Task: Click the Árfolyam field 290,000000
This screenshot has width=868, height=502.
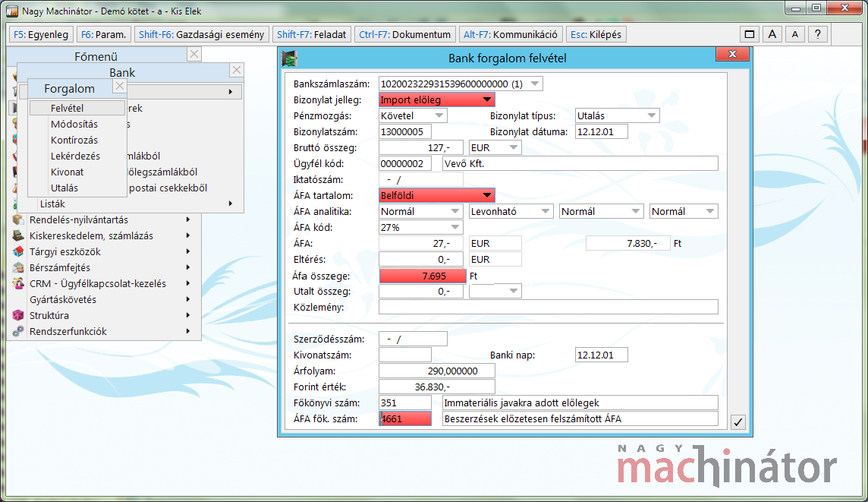Action: pyautogui.click(x=437, y=371)
